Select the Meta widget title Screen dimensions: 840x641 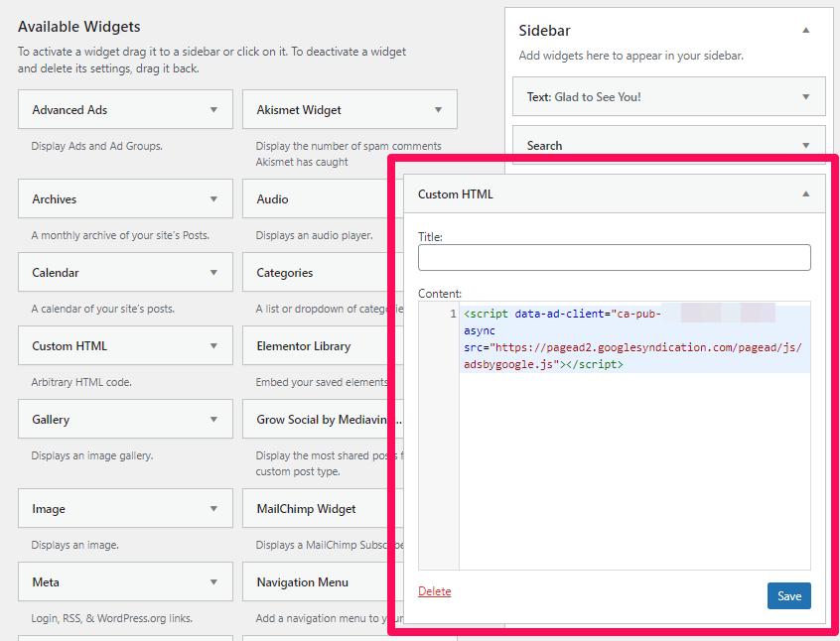(x=46, y=582)
